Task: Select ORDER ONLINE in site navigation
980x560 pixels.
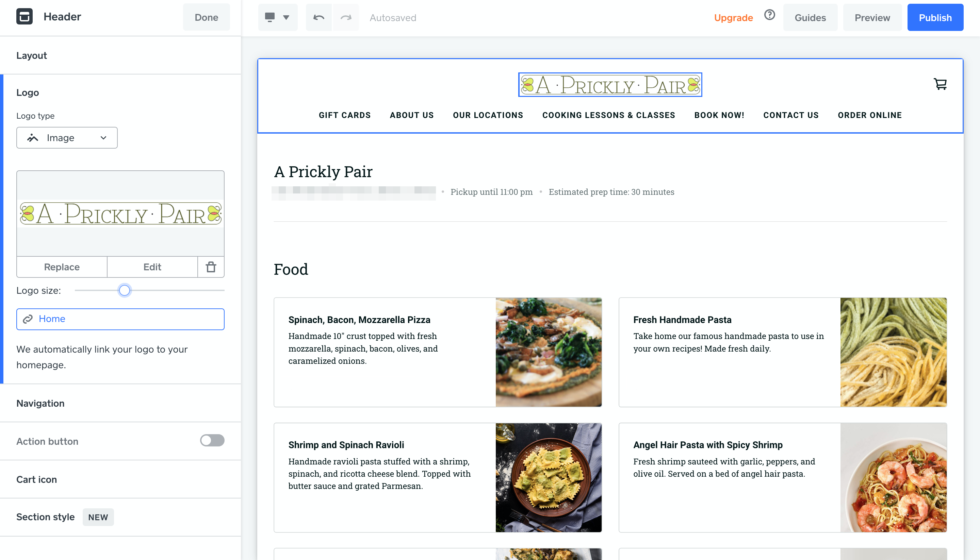Action: 870,115
